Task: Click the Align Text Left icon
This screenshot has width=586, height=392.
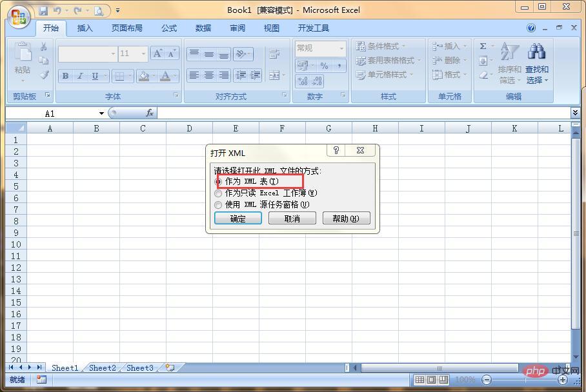Action: tap(194, 75)
